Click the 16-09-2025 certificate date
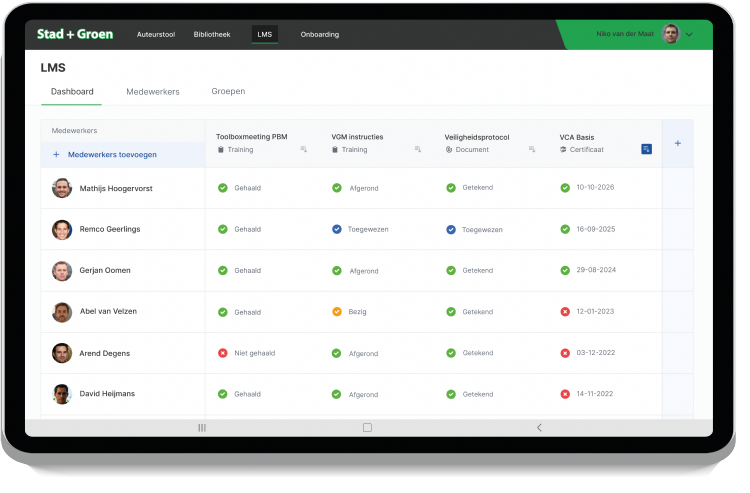 point(596,229)
